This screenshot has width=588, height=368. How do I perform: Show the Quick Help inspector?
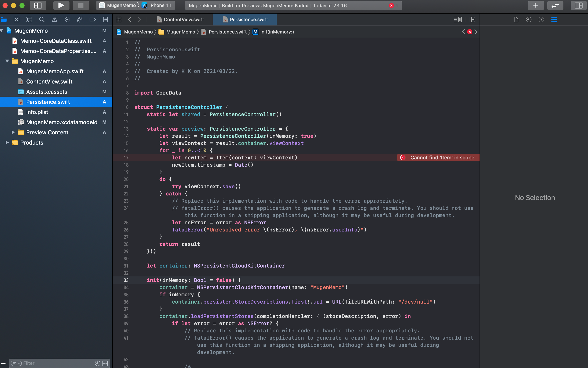(541, 20)
